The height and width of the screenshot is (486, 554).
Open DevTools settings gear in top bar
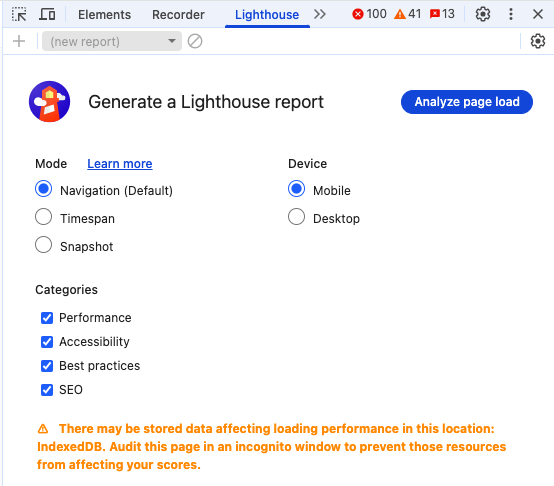tap(482, 14)
